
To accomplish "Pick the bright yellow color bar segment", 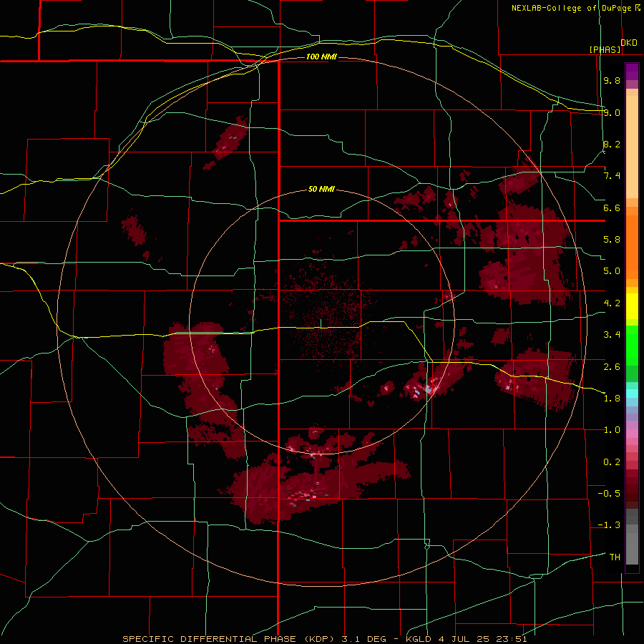I will (632, 306).
